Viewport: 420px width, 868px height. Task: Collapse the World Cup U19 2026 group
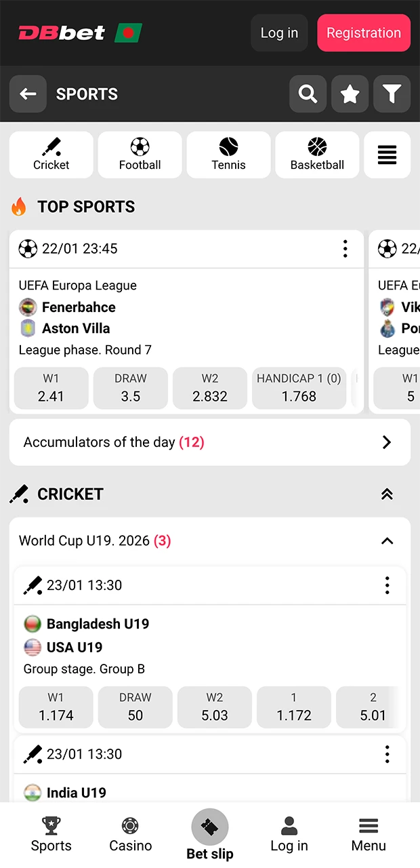[x=387, y=541]
